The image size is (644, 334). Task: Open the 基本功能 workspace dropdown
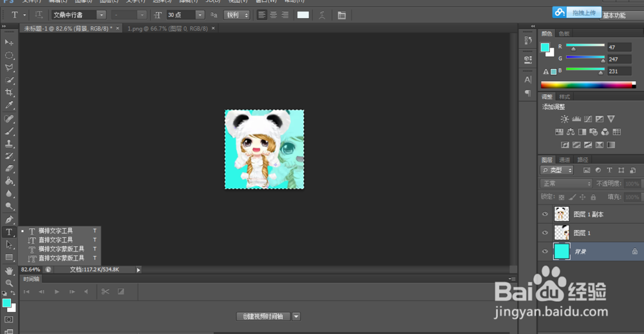tap(621, 15)
